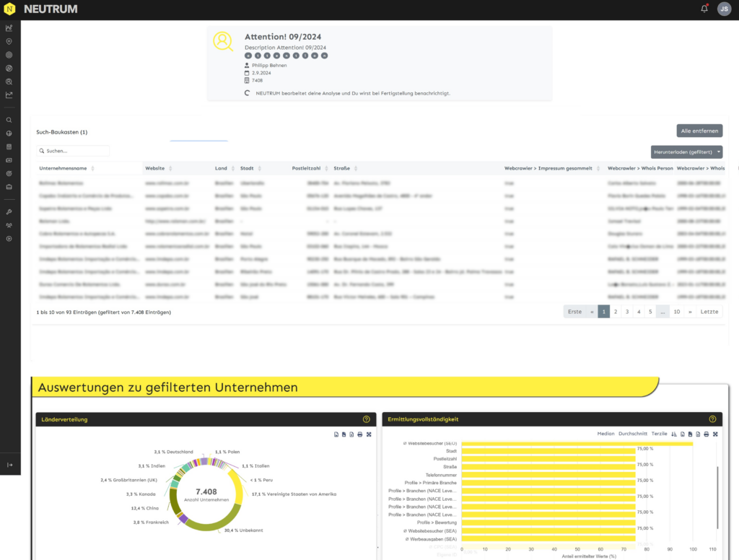Click the Ermittlungsvollständigkeit chart vertical scrollbar
The height and width of the screenshot is (560, 739).
[717, 497]
